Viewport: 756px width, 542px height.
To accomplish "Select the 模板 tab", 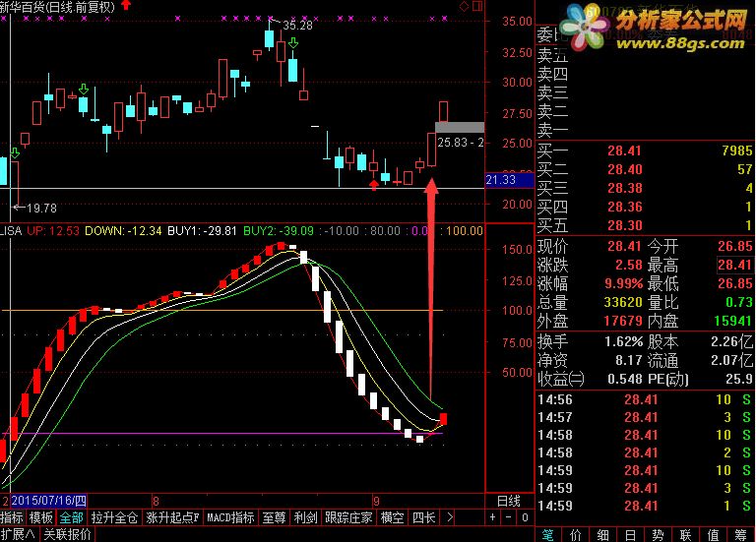I will pos(41,517).
